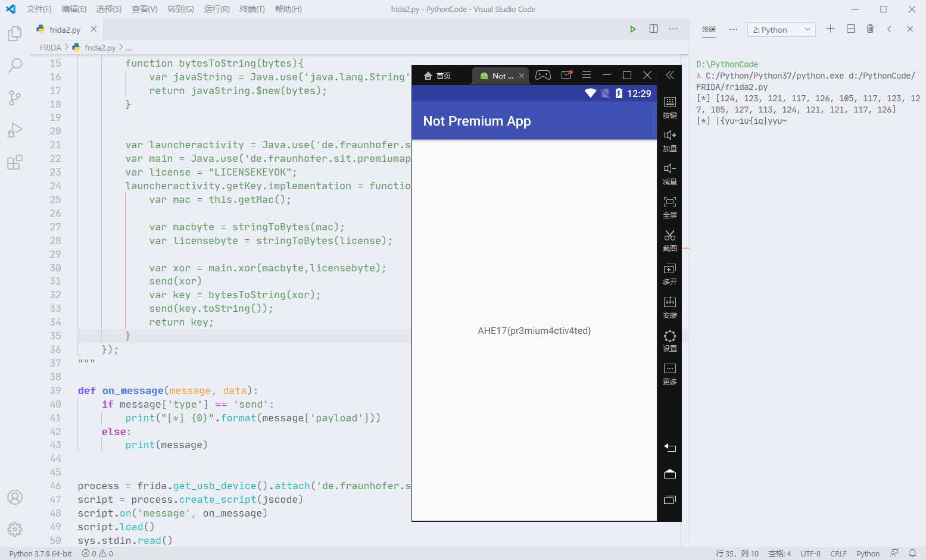This screenshot has width=926, height=560.
Task: Open notifications bell in status bar
Action: point(912,553)
